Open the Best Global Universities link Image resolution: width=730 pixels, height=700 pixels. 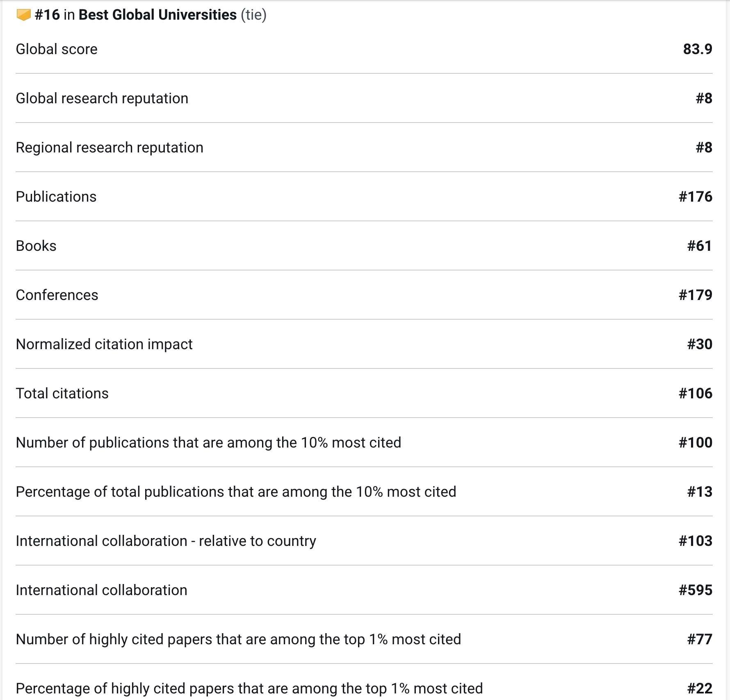coord(157,15)
